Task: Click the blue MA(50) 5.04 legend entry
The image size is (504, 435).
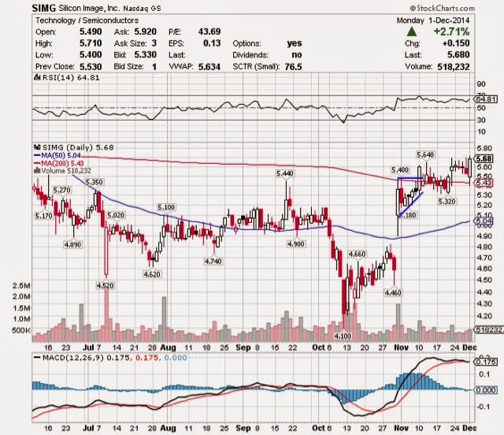Action: [x=57, y=155]
